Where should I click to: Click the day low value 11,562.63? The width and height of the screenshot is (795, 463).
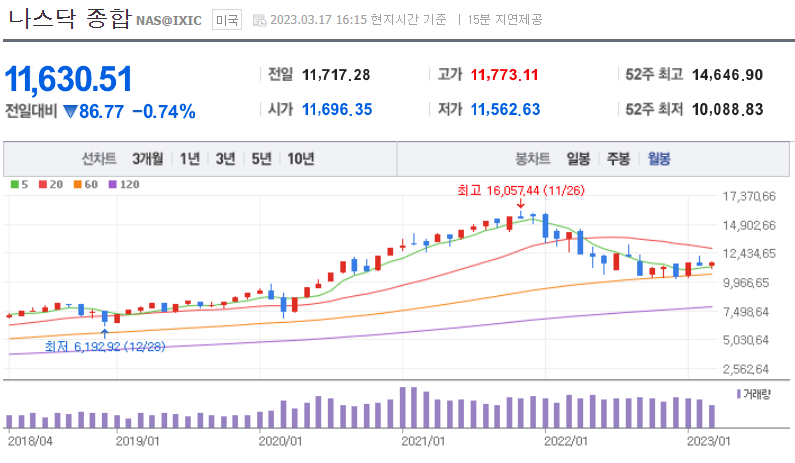tap(505, 110)
